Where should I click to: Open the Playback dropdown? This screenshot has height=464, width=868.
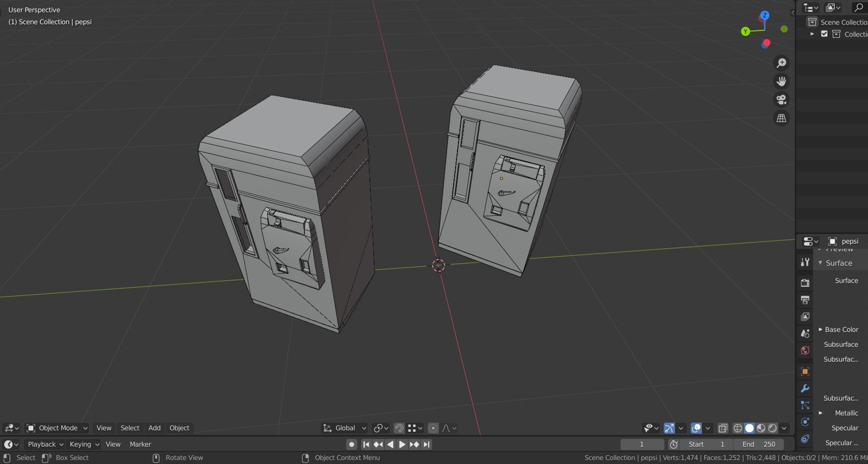point(45,444)
